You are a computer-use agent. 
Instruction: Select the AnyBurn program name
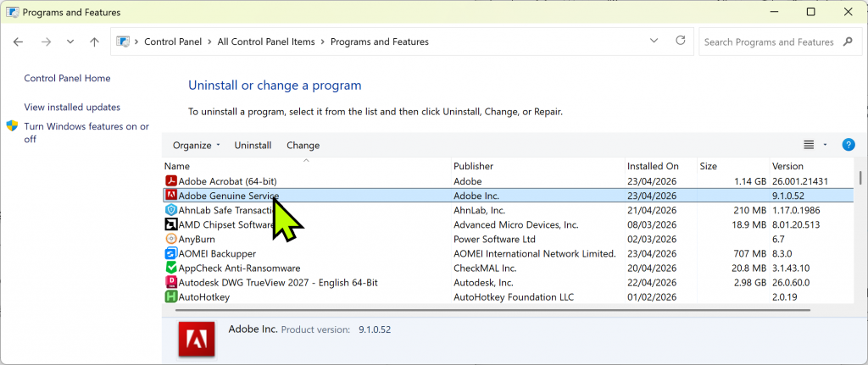[197, 240]
